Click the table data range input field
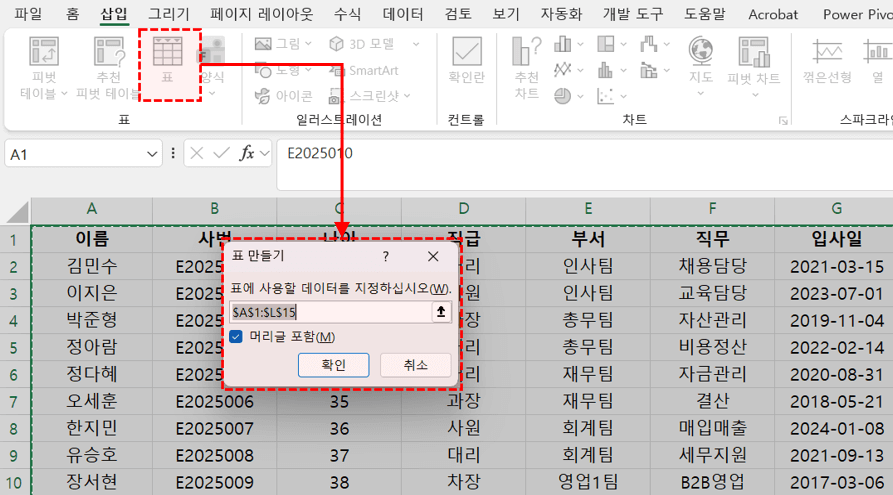 [331, 312]
